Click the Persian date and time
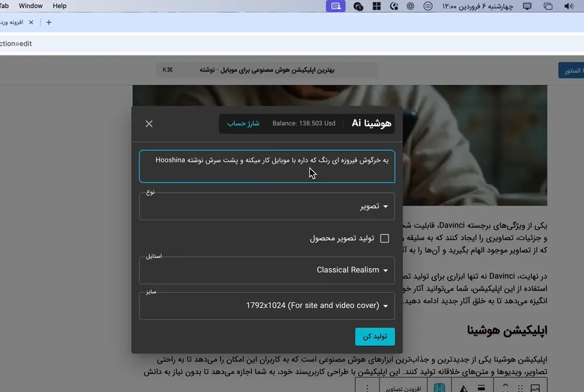 (478, 6)
